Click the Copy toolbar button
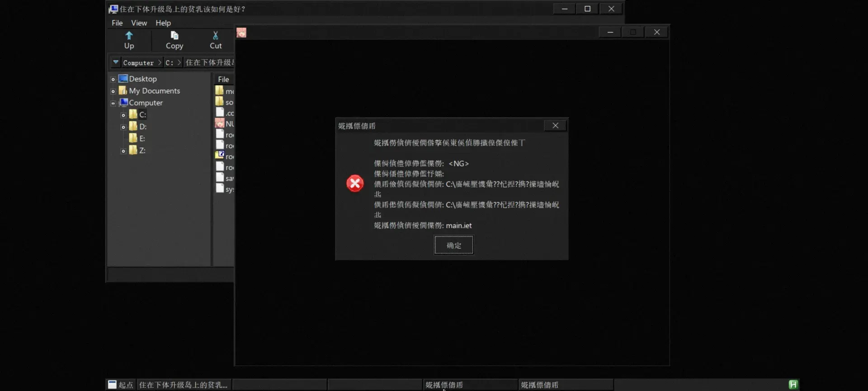868x391 pixels. (x=175, y=40)
